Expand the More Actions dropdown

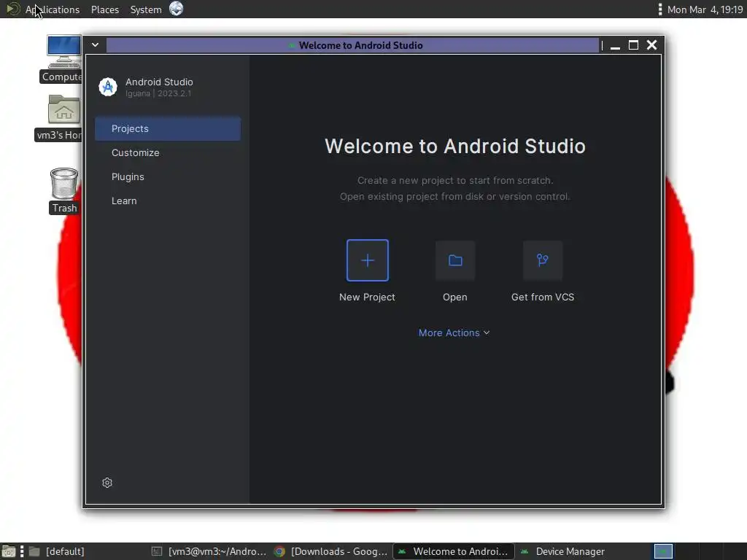pos(454,332)
